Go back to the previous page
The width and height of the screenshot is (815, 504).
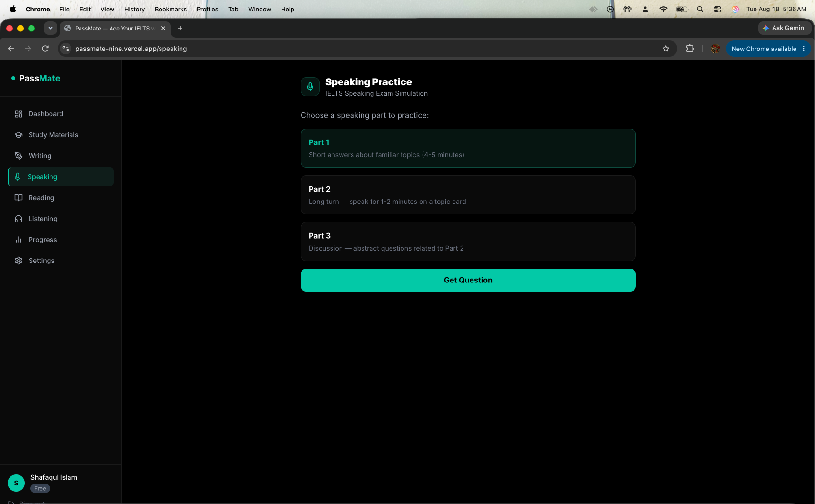pos(11,49)
